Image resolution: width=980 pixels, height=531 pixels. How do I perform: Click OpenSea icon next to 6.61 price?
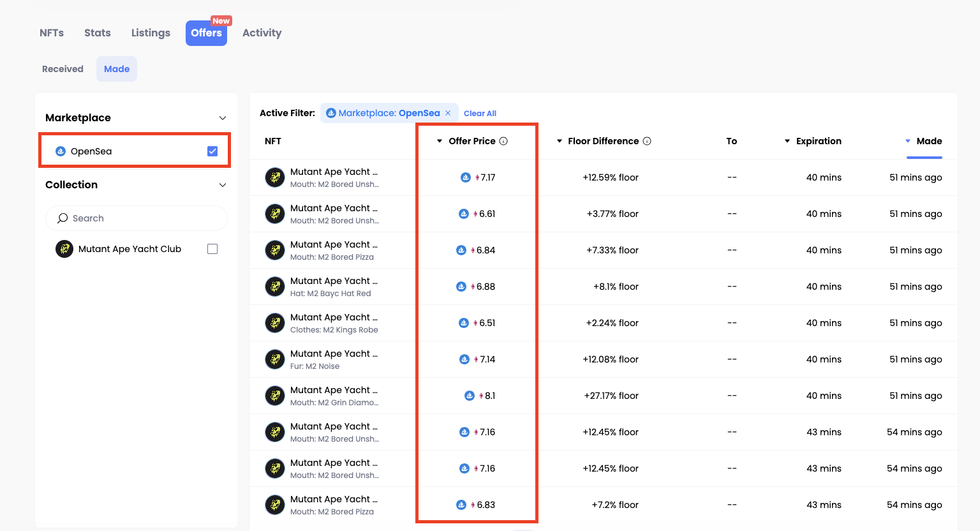pos(464,214)
